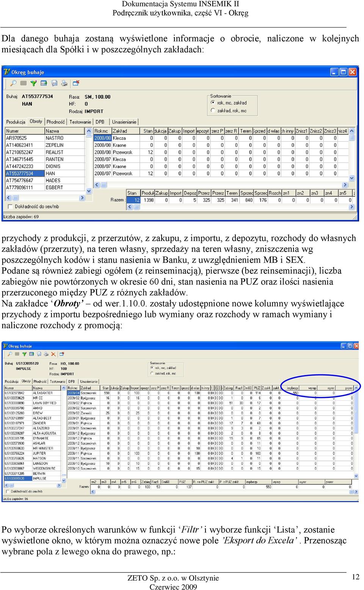The image size is (364, 590).
Task: Click the Razem totals scroll-right arrow in HAN window
Action: pyautogui.click(x=351, y=207)
